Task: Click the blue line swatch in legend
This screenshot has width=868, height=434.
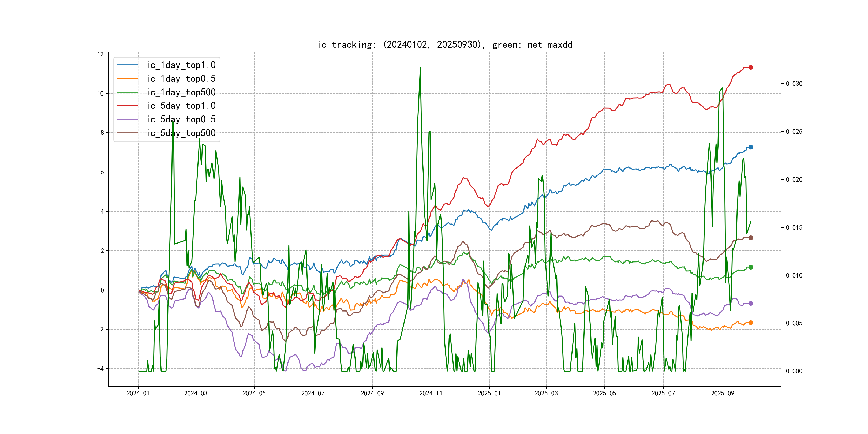Action: tap(127, 65)
